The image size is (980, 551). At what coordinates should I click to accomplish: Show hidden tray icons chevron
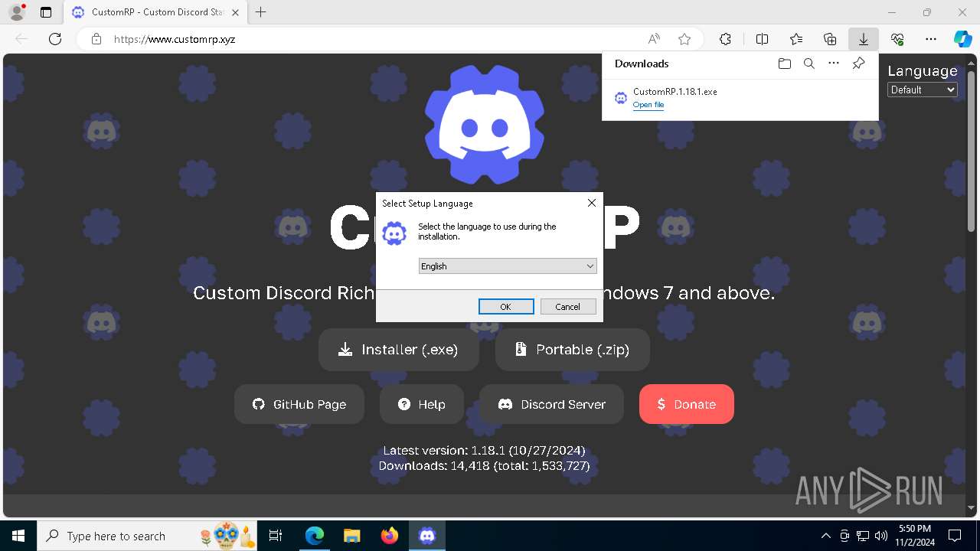tap(825, 536)
